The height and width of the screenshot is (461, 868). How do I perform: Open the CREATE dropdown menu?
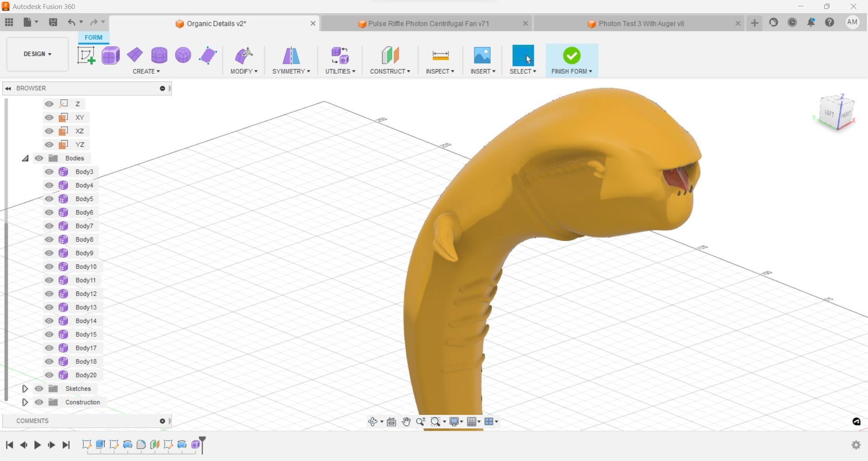(146, 71)
